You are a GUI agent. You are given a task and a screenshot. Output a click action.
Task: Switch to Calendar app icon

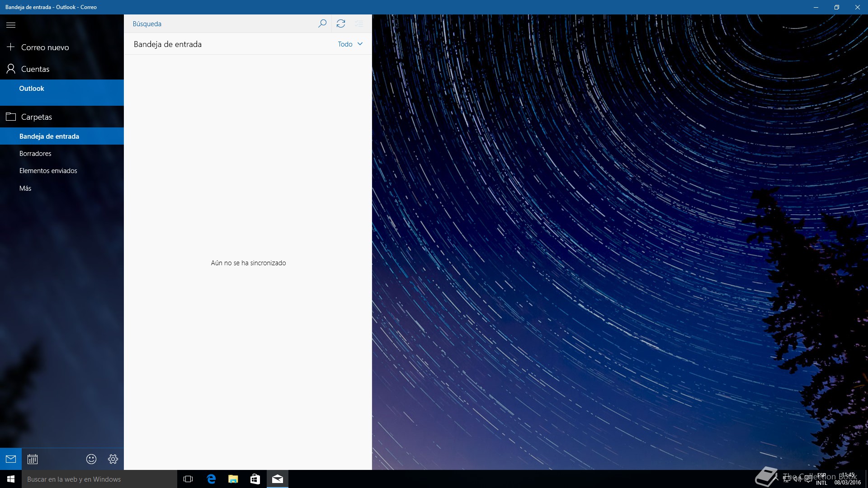[33, 459]
